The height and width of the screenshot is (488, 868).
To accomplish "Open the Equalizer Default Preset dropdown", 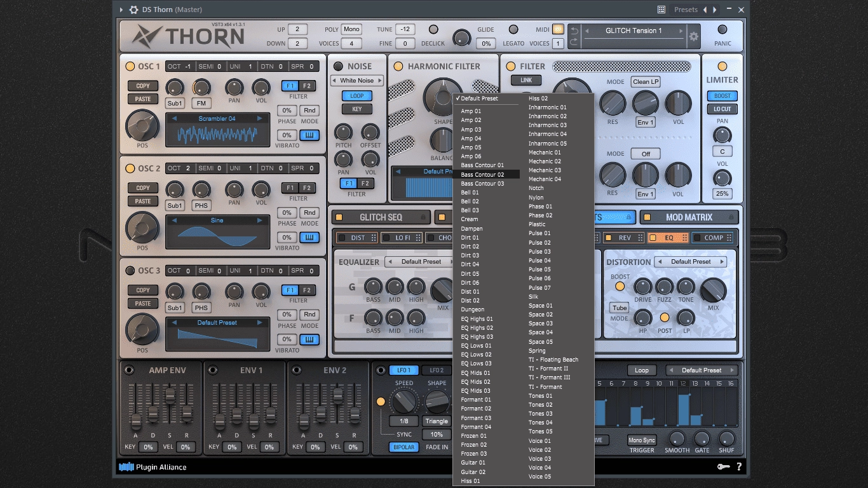I will coord(421,262).
